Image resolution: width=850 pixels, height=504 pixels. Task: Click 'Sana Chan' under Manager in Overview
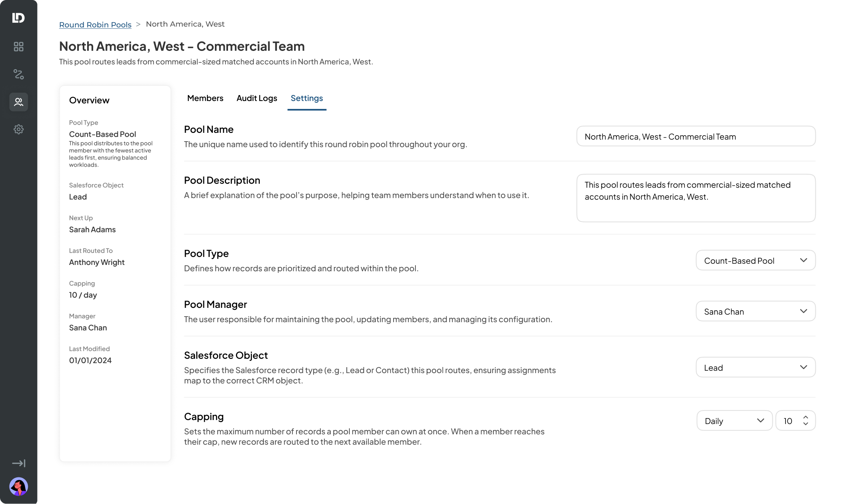(x=88, y=328)
